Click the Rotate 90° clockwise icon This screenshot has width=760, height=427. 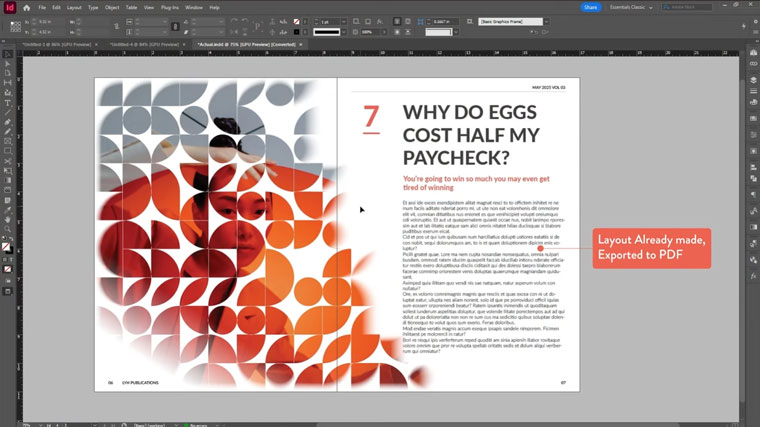234,22
